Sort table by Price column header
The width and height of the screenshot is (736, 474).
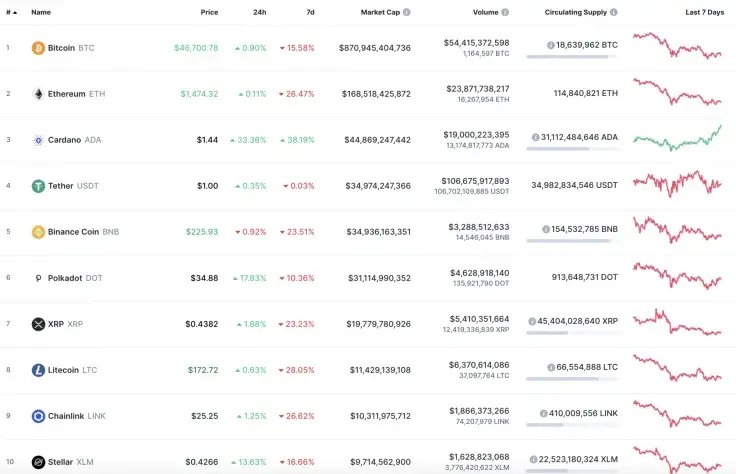(x=208, y=13)
